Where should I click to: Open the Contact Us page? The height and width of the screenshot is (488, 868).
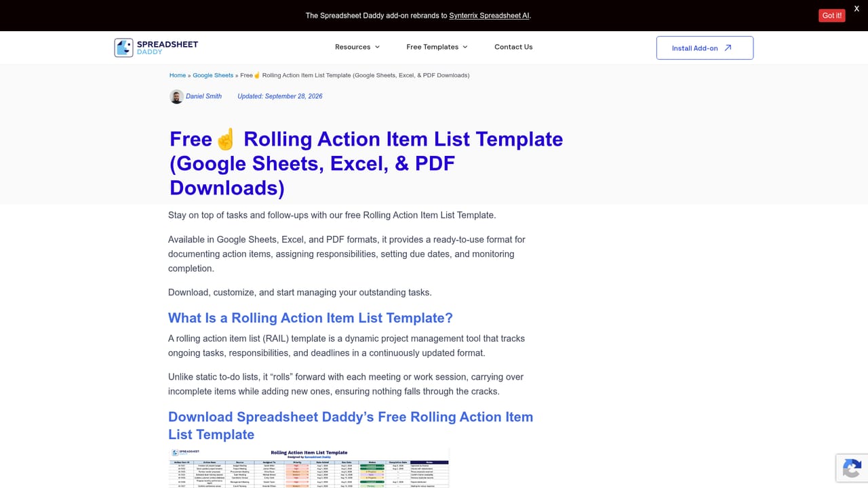[513, 47]
